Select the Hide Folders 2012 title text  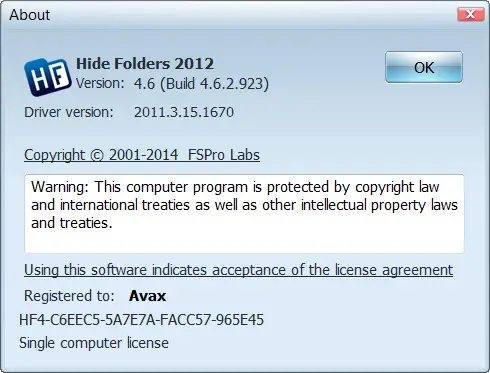(x=145, y=64)
